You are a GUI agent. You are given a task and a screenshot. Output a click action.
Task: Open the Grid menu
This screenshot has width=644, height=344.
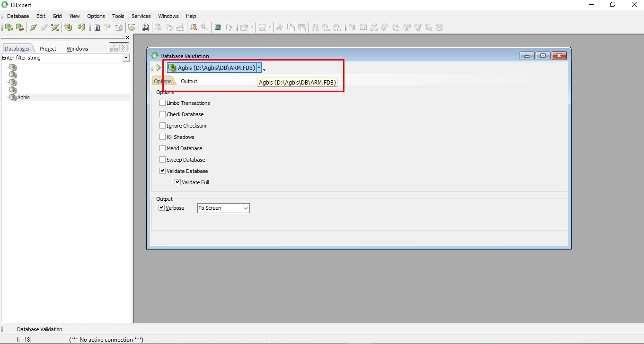click(x=57, y=16)
